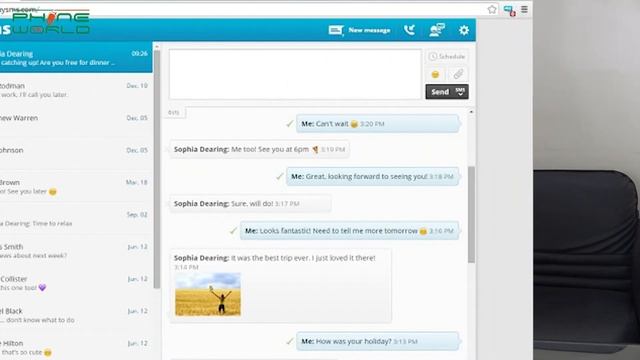
Task: Open the Hilton conversation
Action: coord(76,347)
